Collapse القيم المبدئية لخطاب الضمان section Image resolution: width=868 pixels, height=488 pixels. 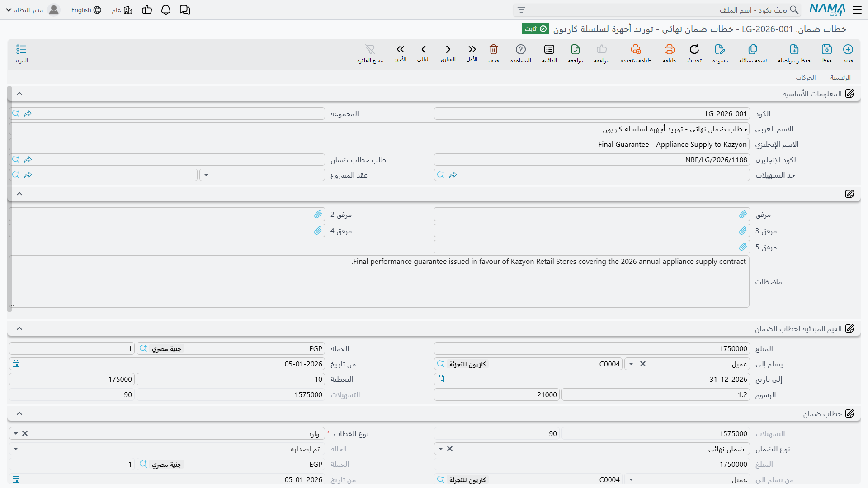(x=19, y=328)
